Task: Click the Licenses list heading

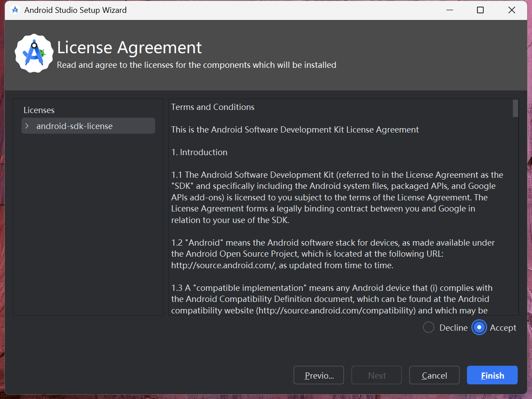Action: point(39,110)
